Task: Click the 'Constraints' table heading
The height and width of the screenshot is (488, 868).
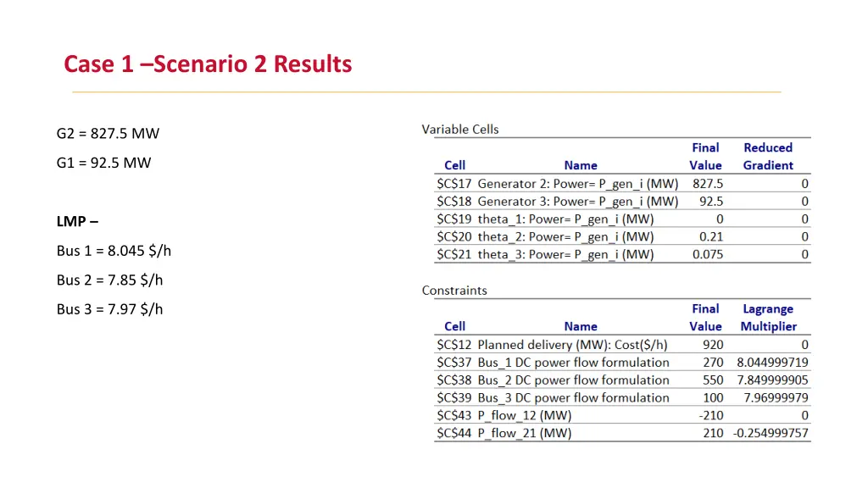Action: click(454, 291)
